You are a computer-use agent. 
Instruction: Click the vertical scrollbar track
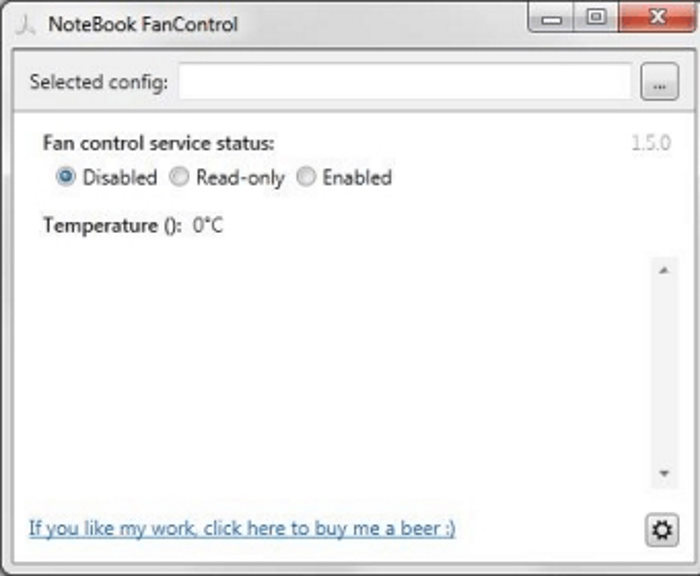tap(664, 372)
